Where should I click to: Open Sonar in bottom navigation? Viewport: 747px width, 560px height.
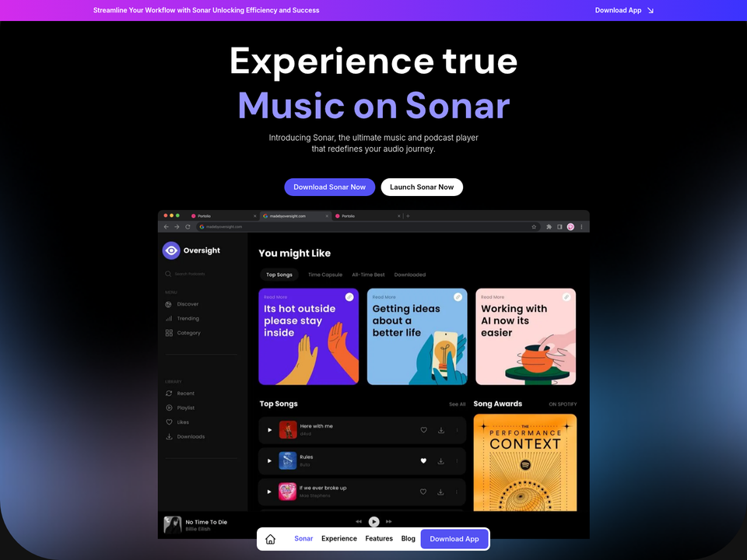pyautogui.click(x=303, y=538)
